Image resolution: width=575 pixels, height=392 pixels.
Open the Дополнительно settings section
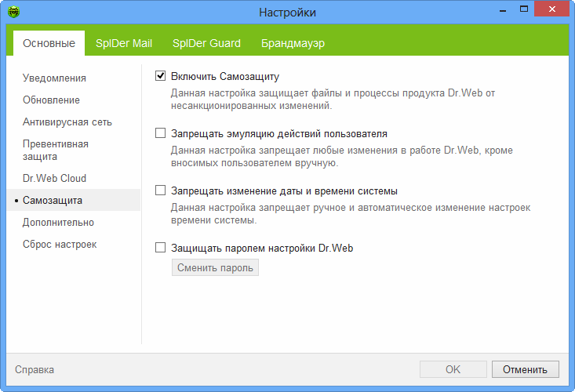pyautogui.click(x=58, y=223)
